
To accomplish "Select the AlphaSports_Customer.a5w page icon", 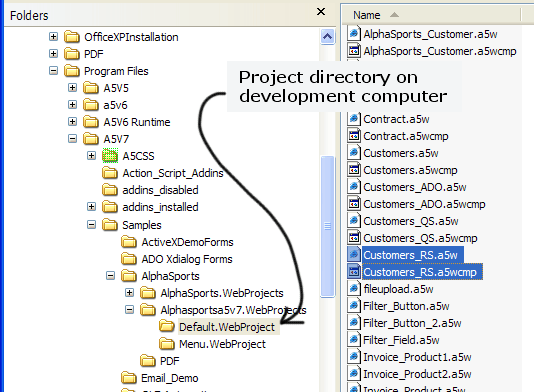I will click(x=354, y=34).
